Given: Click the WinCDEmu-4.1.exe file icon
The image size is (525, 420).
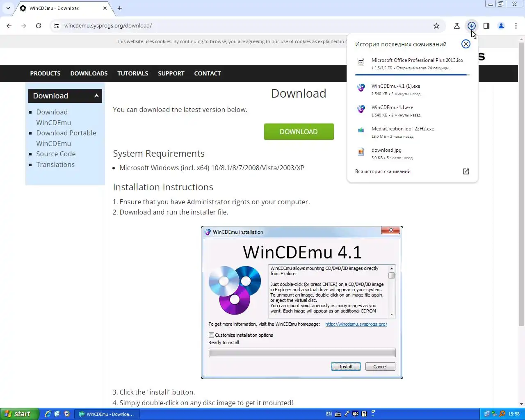Looking at the screenshot, I should tap(361, 109).
